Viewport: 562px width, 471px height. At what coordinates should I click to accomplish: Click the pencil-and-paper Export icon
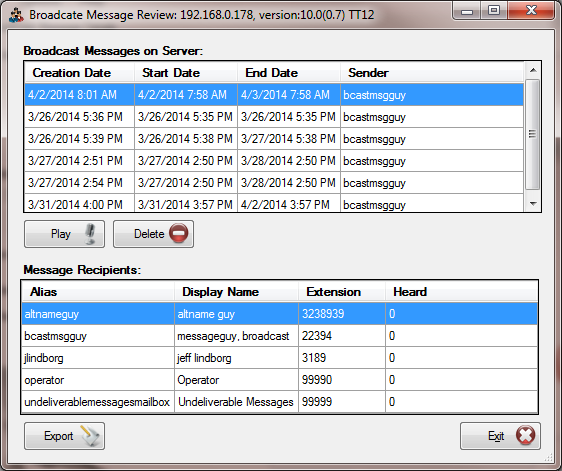click(90, 436)
